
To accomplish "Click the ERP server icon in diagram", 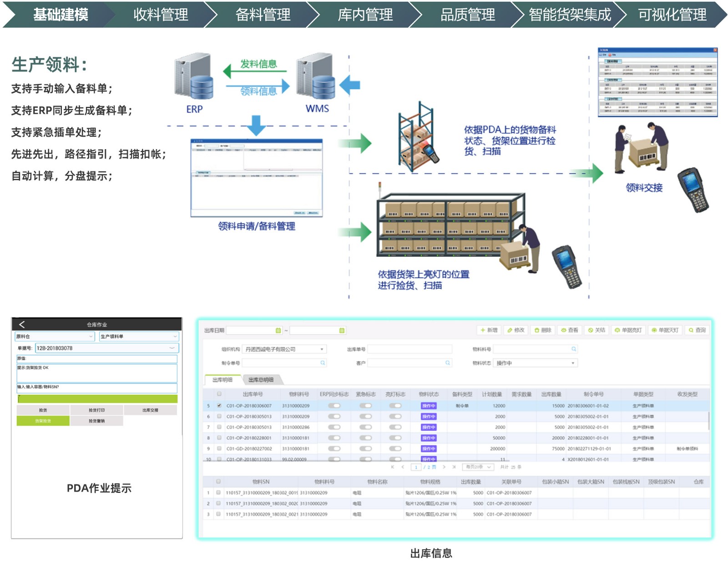I will tap(194, 77).
